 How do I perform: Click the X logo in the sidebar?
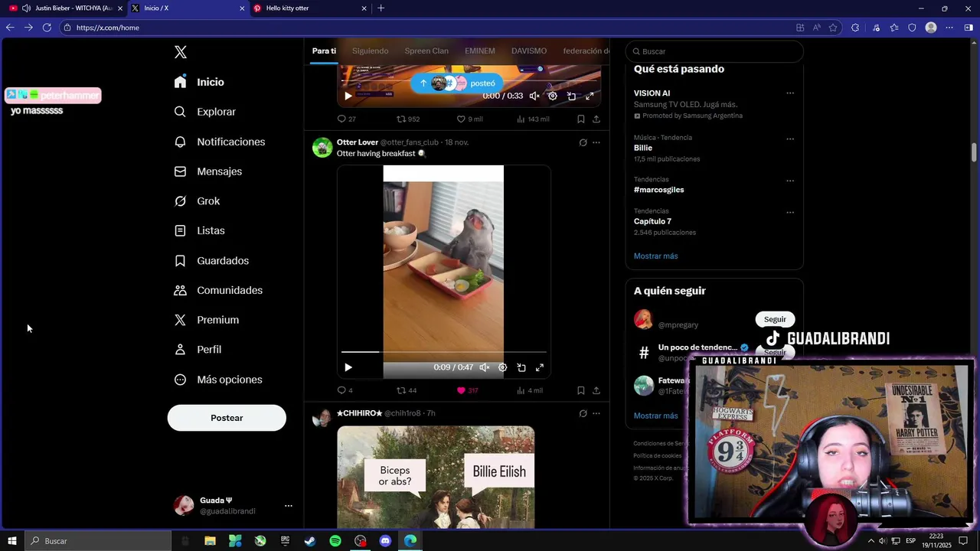tap(181, 52)
